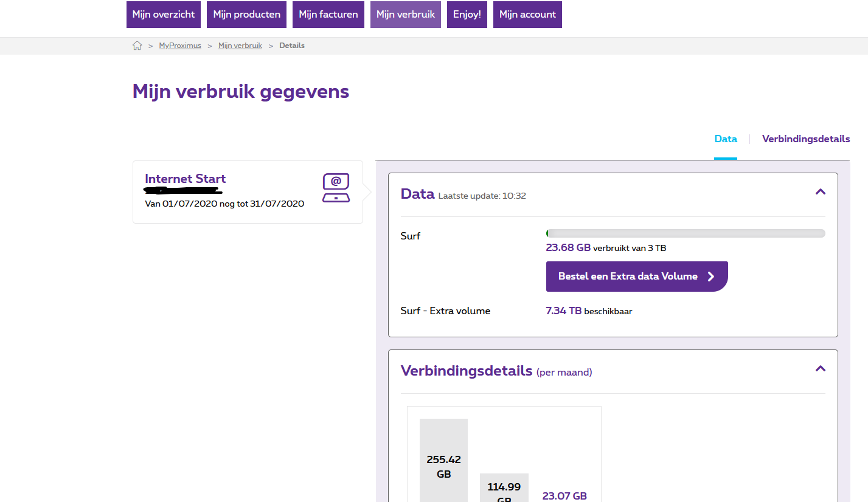Viewport: 868px width, 502px height.
Task: Click the laptop icon on Internet Start card
Action: 336,188
